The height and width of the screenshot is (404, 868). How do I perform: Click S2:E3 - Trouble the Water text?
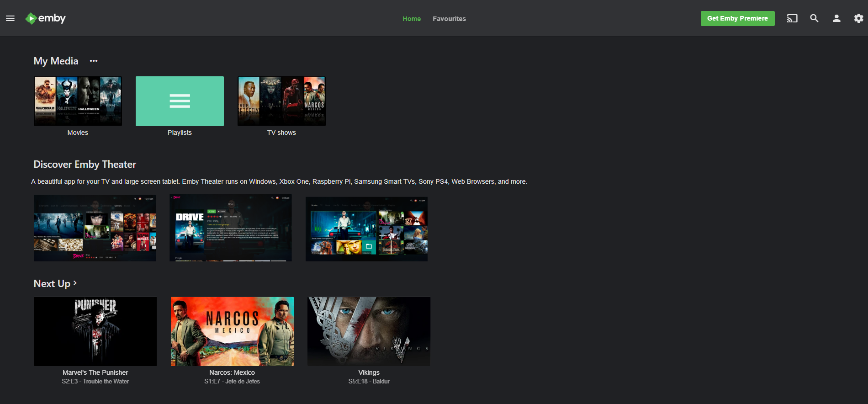pyautogui.click(x=95, y=381)
